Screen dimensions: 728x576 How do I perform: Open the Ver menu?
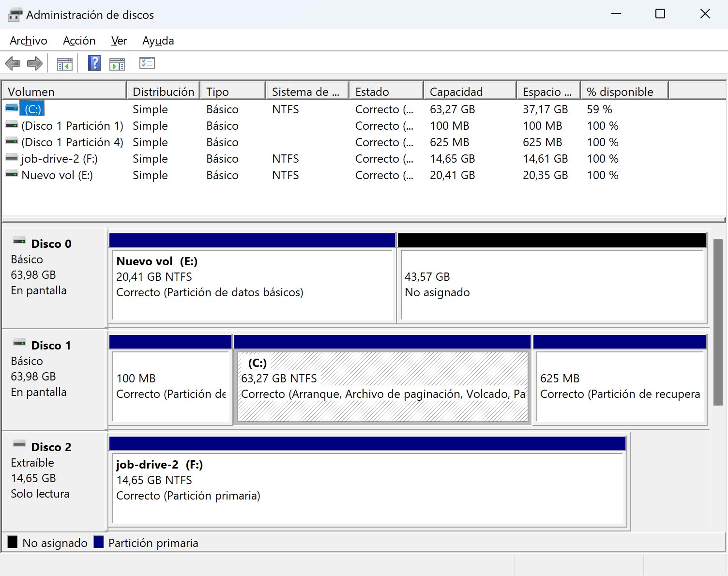[x=119, y=41]
